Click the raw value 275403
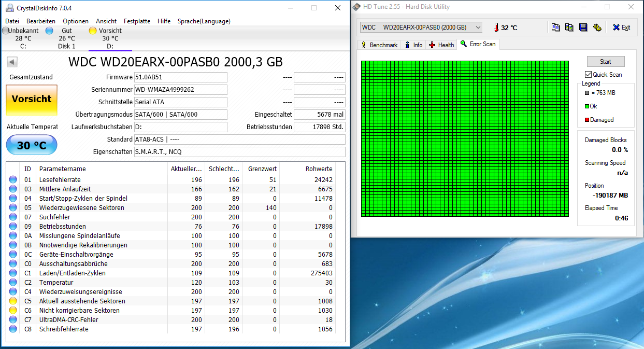This screenshot has width=644, height=349. click(x=322, y=273)
